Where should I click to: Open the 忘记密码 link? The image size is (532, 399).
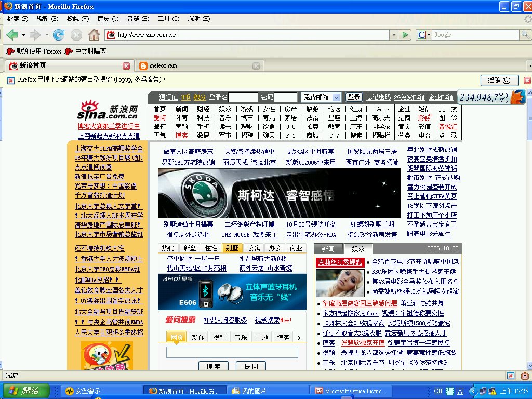(x=378, y=97)
